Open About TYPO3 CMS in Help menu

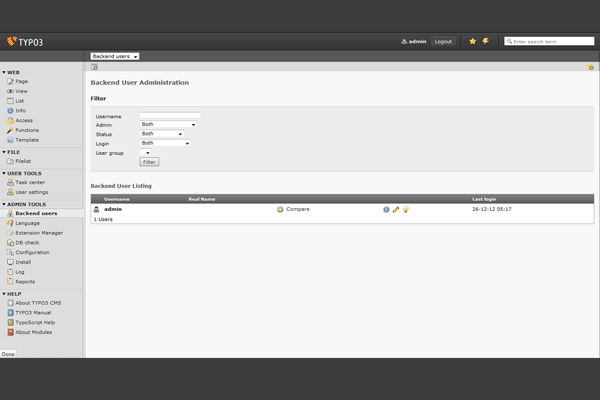coord(38,303)
